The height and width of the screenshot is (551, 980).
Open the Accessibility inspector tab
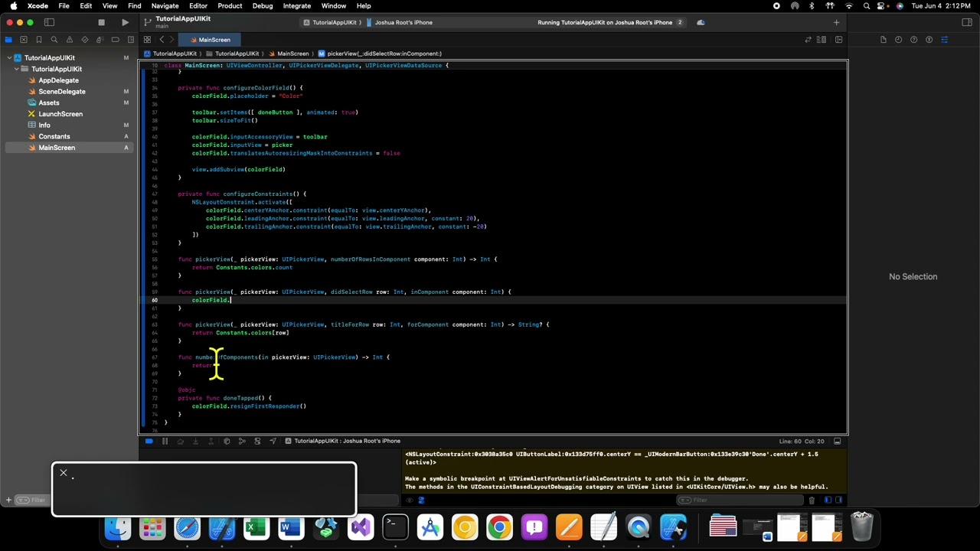click(x=929, y=40)
